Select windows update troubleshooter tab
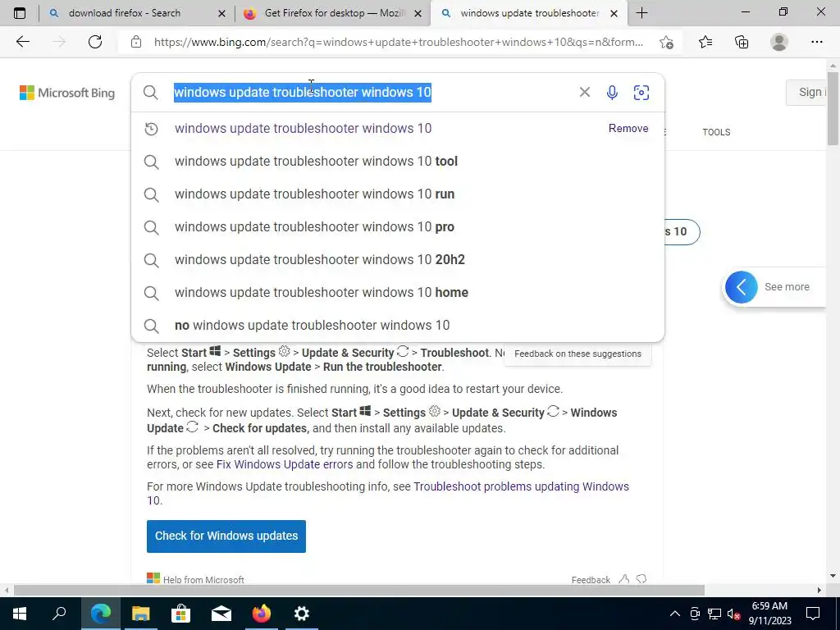Screen dimensions: 840x630 coord(530,13)
